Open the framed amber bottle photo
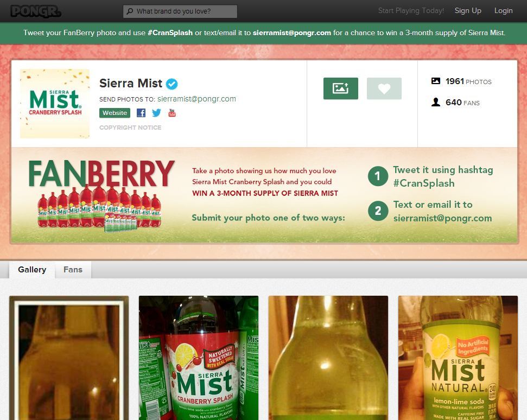This screenshot has height=420, width=527. 69,358
